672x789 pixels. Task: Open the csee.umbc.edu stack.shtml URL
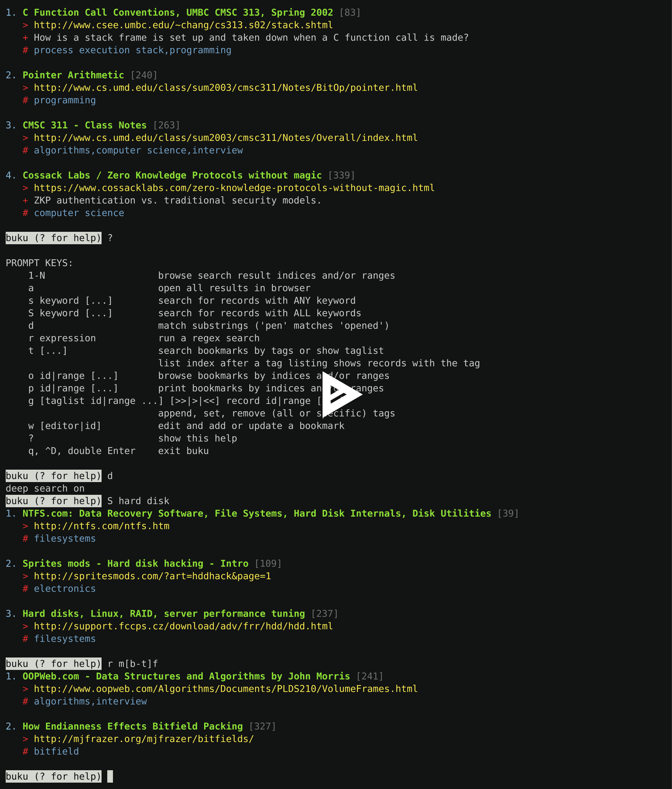pos(183,25)
